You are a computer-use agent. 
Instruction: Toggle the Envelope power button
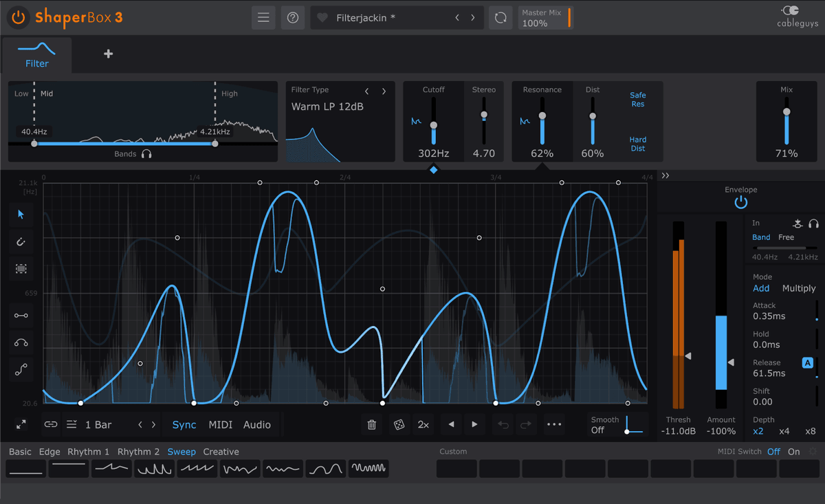click(740, 203)
